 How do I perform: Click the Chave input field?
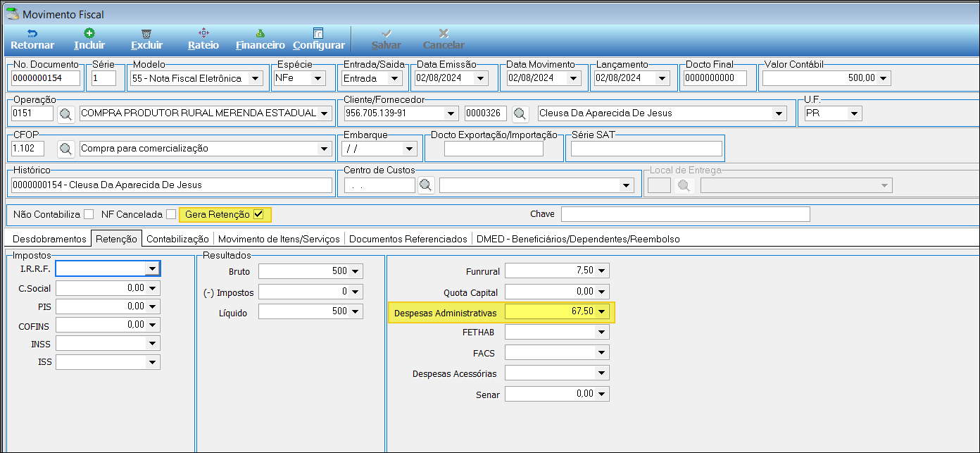(686, 214)
